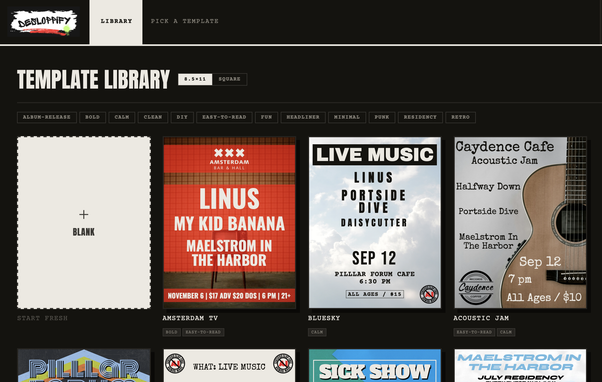Screen dimensions: 602x382
Task: Click Bold tag under Amsterdam TV
Action: [171, 332]
